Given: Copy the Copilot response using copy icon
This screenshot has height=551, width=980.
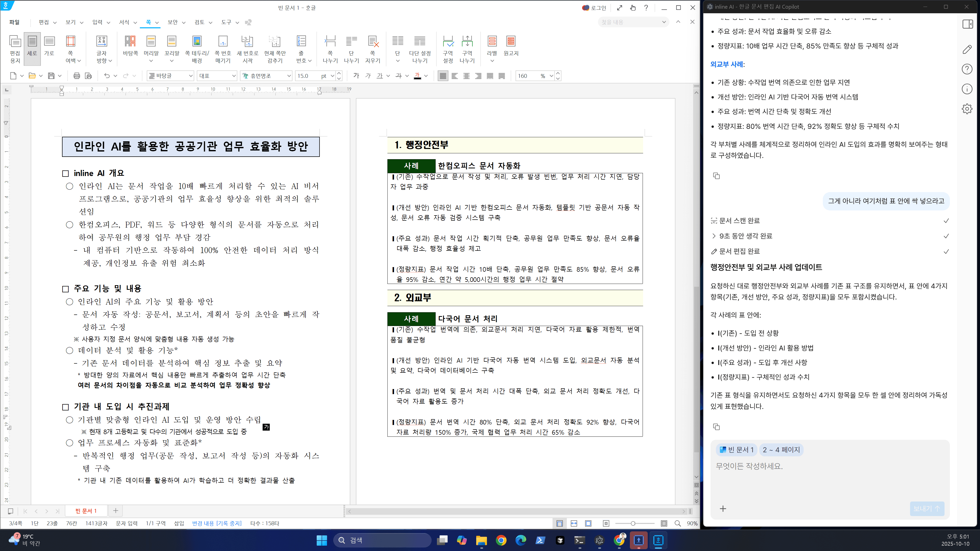Looking at the screenshot, I should [x=717, y=427].
